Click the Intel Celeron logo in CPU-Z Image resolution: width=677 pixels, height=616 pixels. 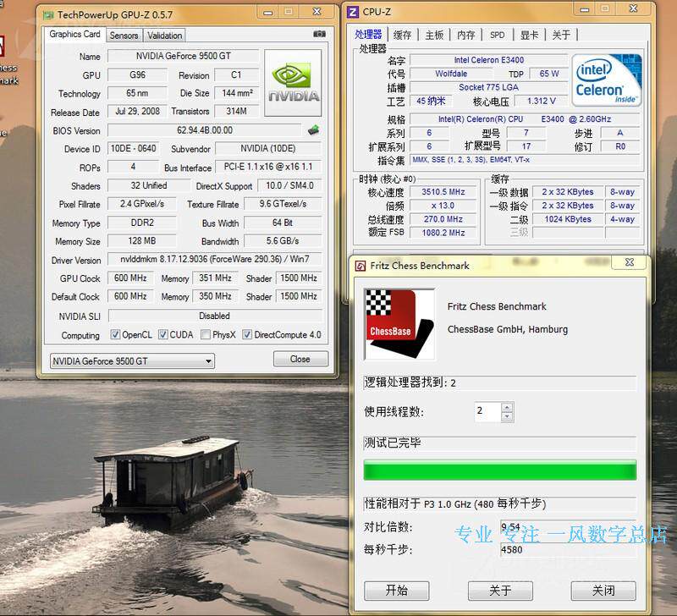point(607,80)
